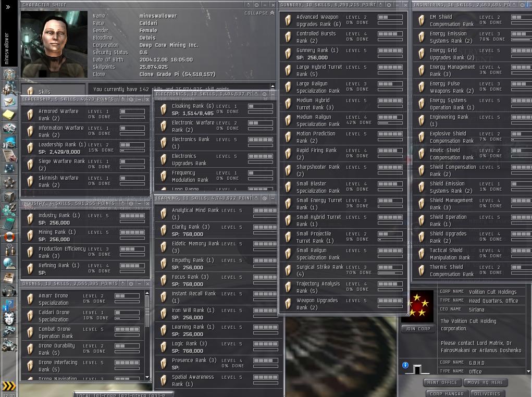
Task: Click blue info icon beside G.B.H.D office
Action: pos(405,365)
